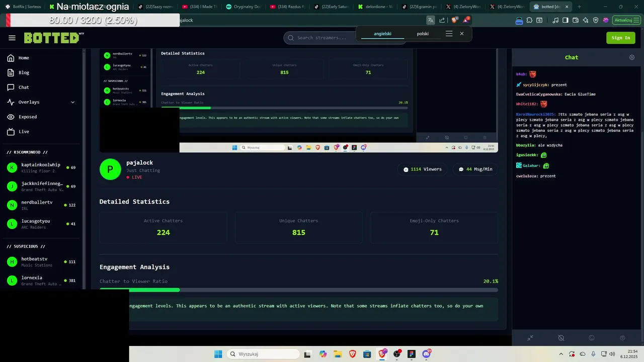
Task: Click the green Sign In button
Action: click(x=620, y=38)
